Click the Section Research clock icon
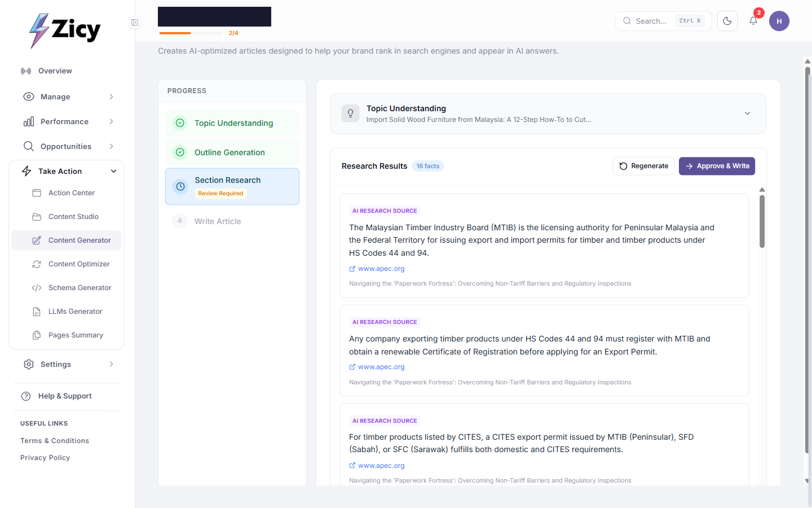 tap(180, 186)
